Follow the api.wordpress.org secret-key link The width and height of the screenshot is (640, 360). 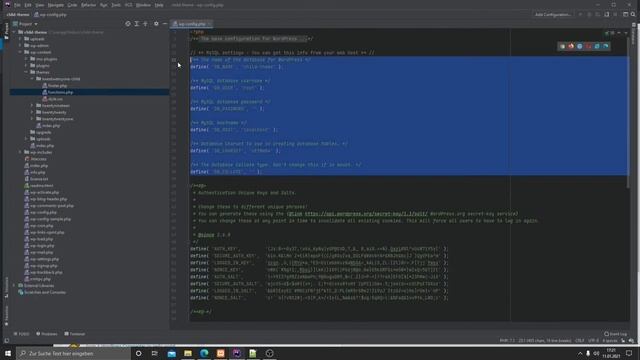click(366, 213)
